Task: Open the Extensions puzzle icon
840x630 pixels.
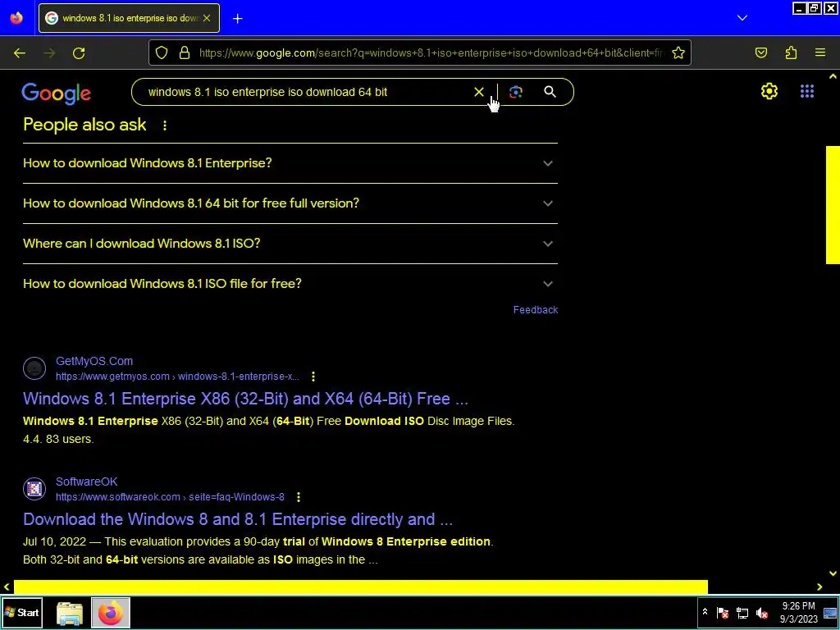Action: 791,52
